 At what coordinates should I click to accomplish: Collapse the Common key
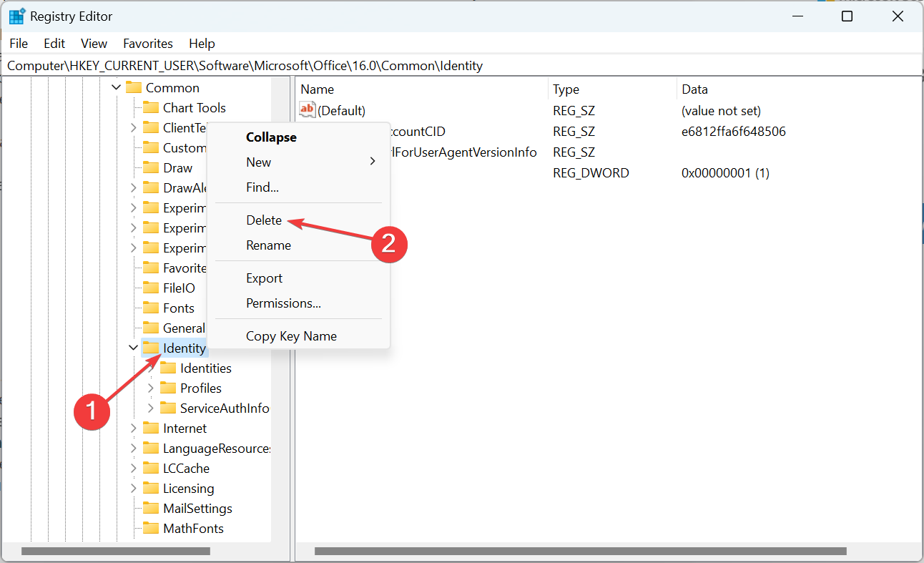[117, 87]
